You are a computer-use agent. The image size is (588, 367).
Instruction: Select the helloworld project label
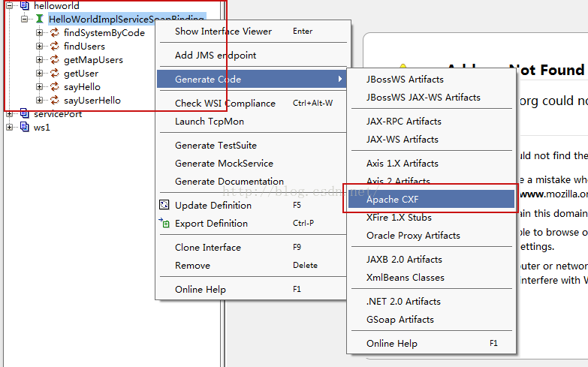tap(56, 5)
